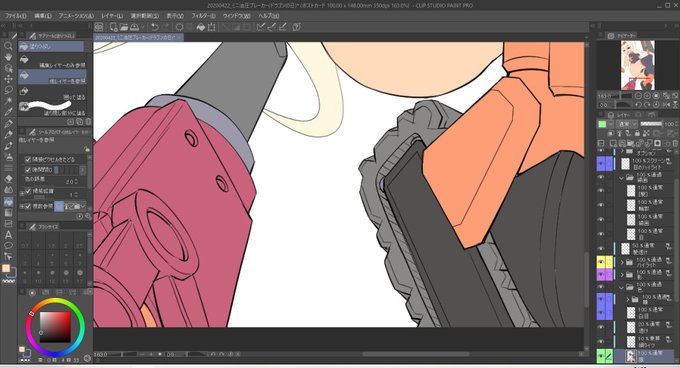Open the 編集 menu
The width and height of the screenshot is (680, 368).
(x=43, y=16)
